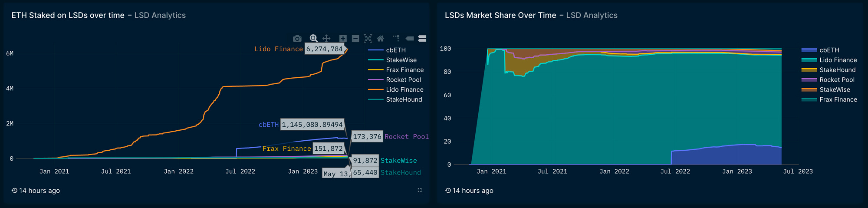Click the Frax Finance 151,872 hover label
The height and width of the screenshot is (208, 868).
point(328,149)
